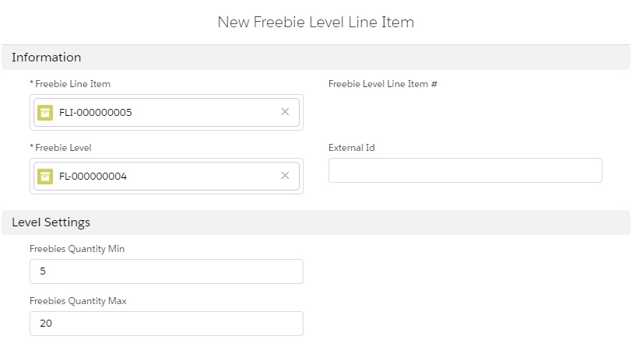Collapse the Information section header

point(47,58)
